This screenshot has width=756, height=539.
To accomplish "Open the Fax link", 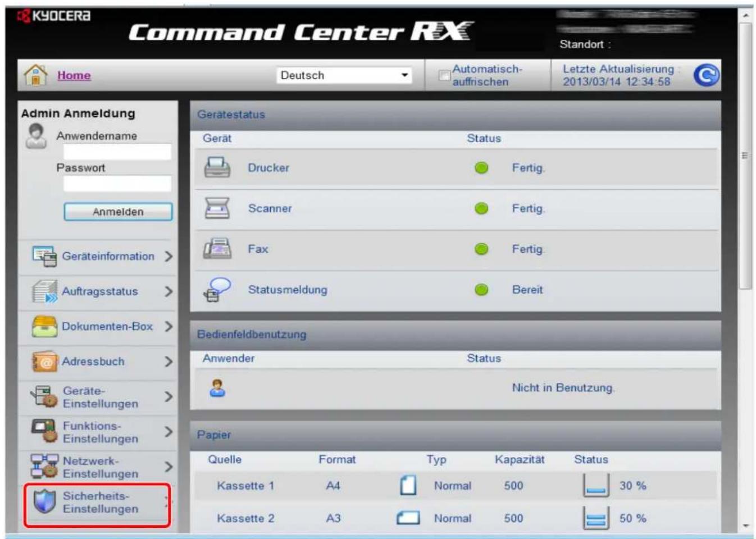I will [258, 249].
